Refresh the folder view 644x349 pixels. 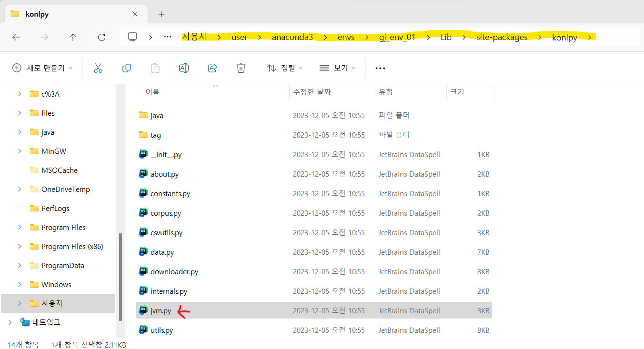(x=101, y=37)
